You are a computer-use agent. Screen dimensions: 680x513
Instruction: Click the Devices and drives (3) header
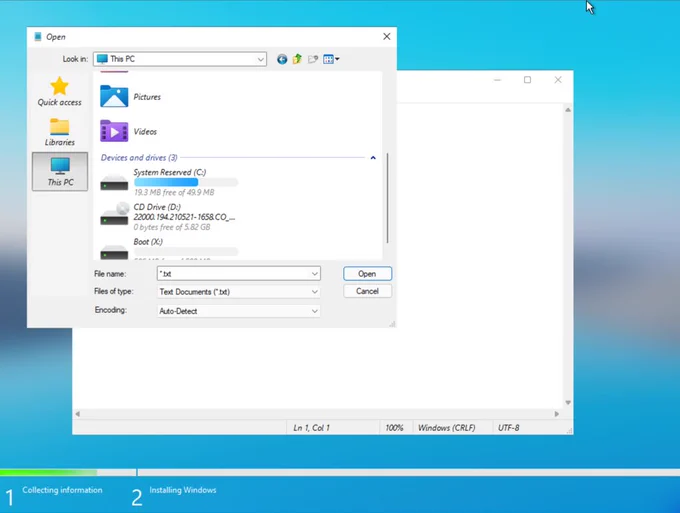[139, 157]
